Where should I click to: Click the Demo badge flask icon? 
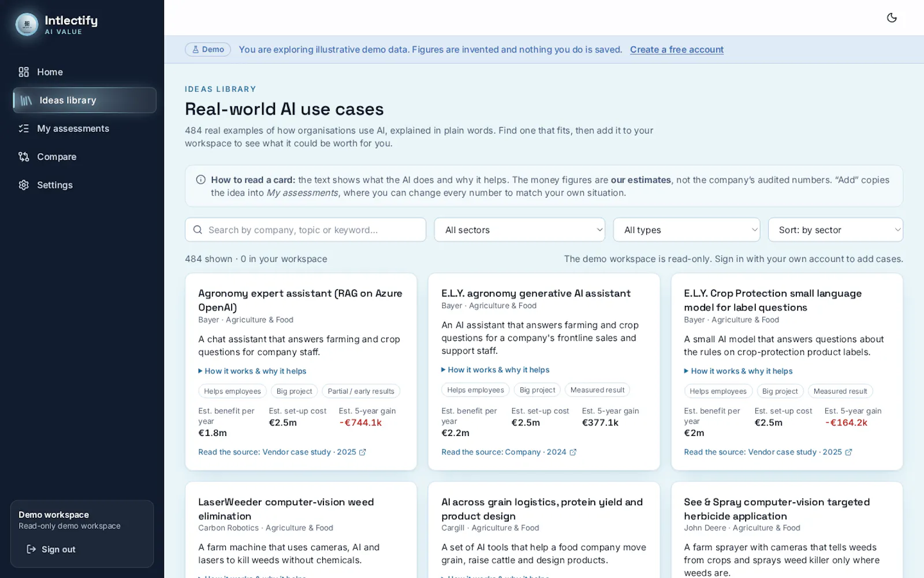click(x=196, y=50)
